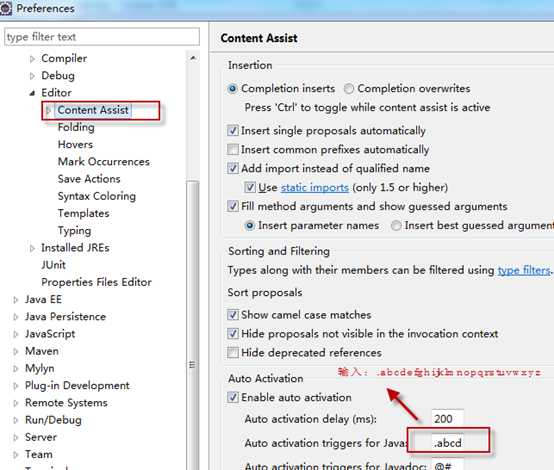Expand the Server node
554x470 pixels.
pyautogui.click(x=16, y=437)
